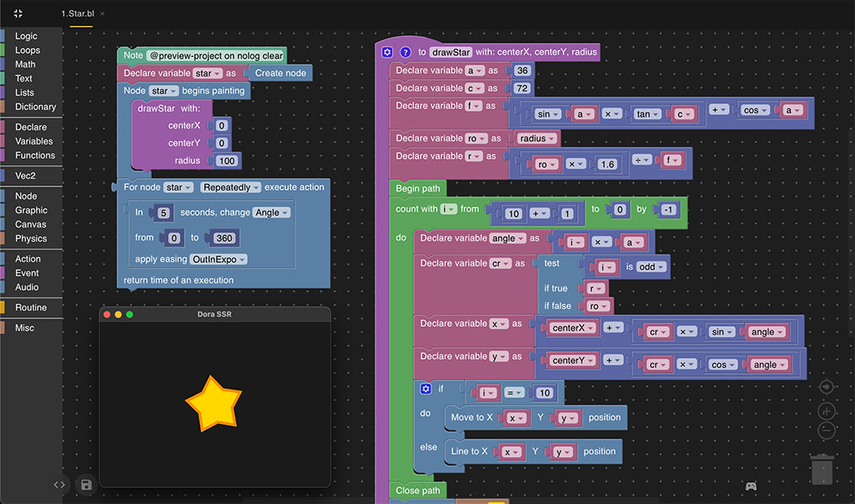Open the division operator dropdown in variable r
This screenshot has height=504, width=855.
pos(642,160)
